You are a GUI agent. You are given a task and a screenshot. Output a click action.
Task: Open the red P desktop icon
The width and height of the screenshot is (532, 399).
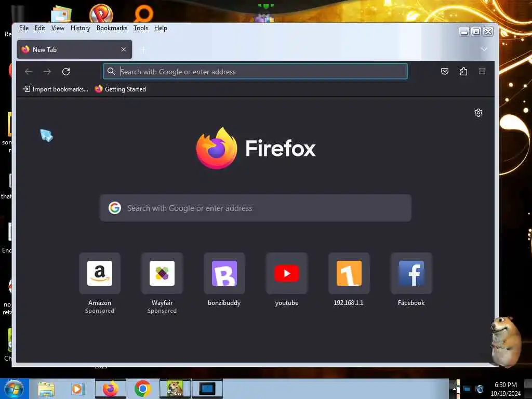(101, 14)
